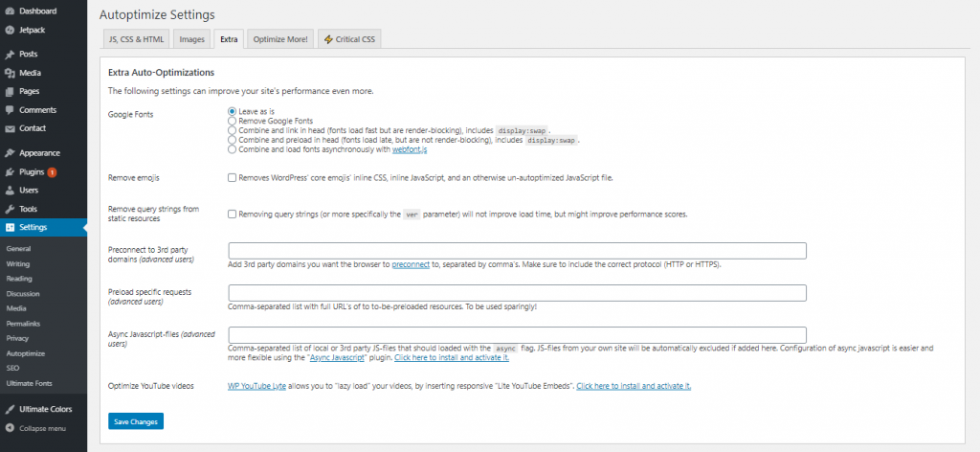
Task: Open the "Async Javascript" plugin link
Action: [338, 358]
